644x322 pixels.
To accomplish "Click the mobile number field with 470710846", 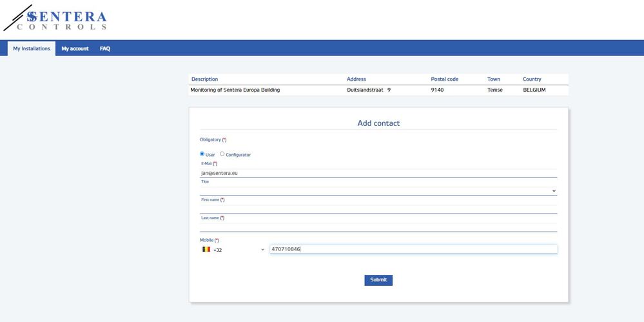I will point(413,249).
